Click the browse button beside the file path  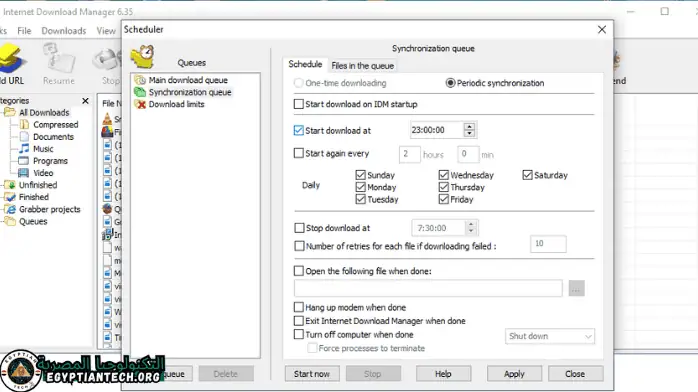click(576, 288)
